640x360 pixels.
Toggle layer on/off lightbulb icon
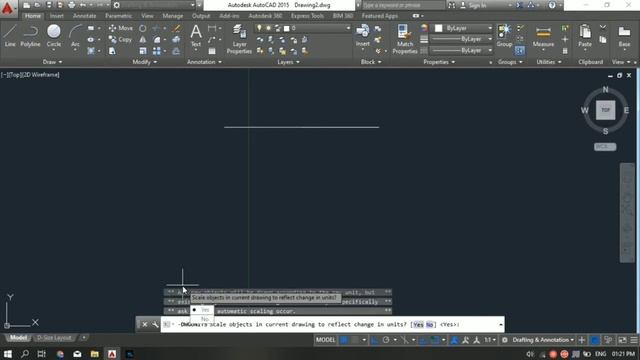click(259, 28)
